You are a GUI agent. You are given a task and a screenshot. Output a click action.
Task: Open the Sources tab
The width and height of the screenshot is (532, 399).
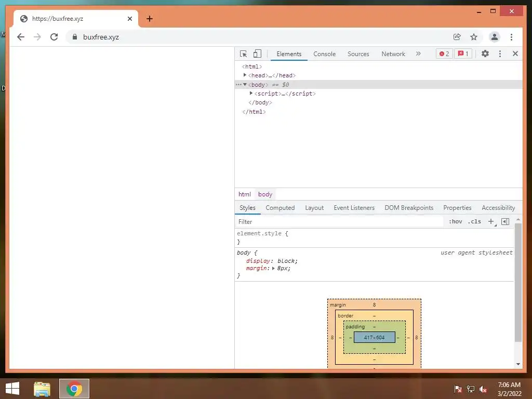point(358,54)
